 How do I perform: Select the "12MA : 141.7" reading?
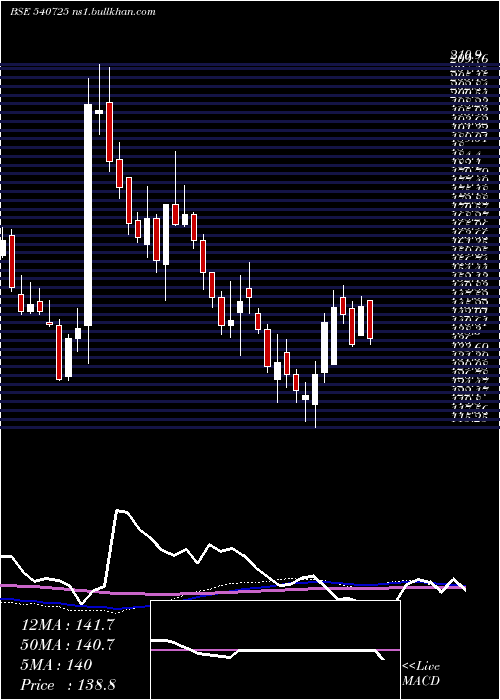(67, 625)
